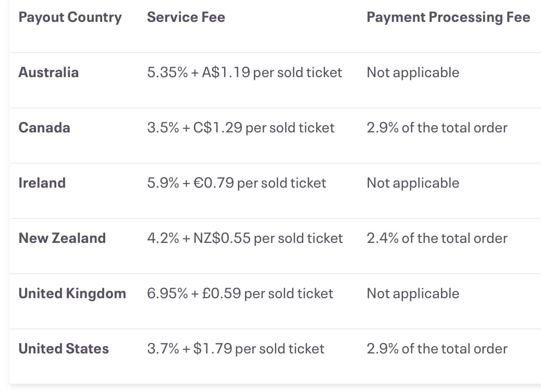Viewport: 541px width, 392px height.
Task: Click the 3.5% + C$1.29 service fee
Action: click(241, 128)
